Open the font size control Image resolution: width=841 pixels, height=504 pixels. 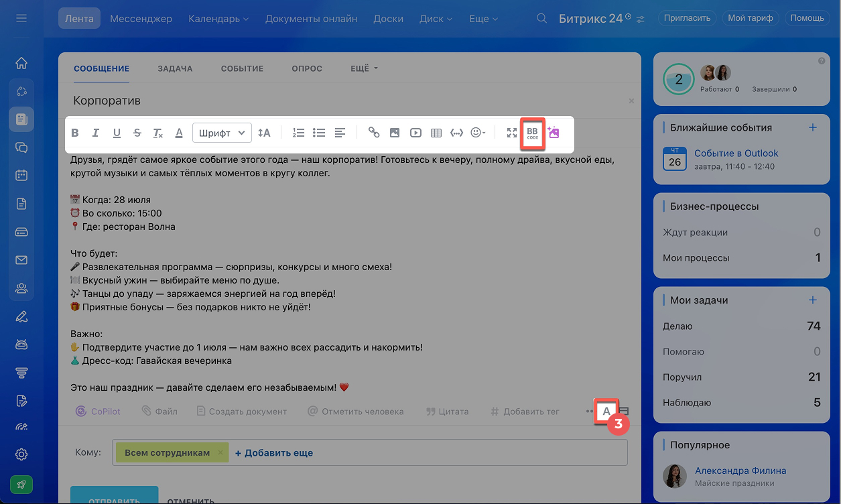pyautogui.click(x=264, y=133)
